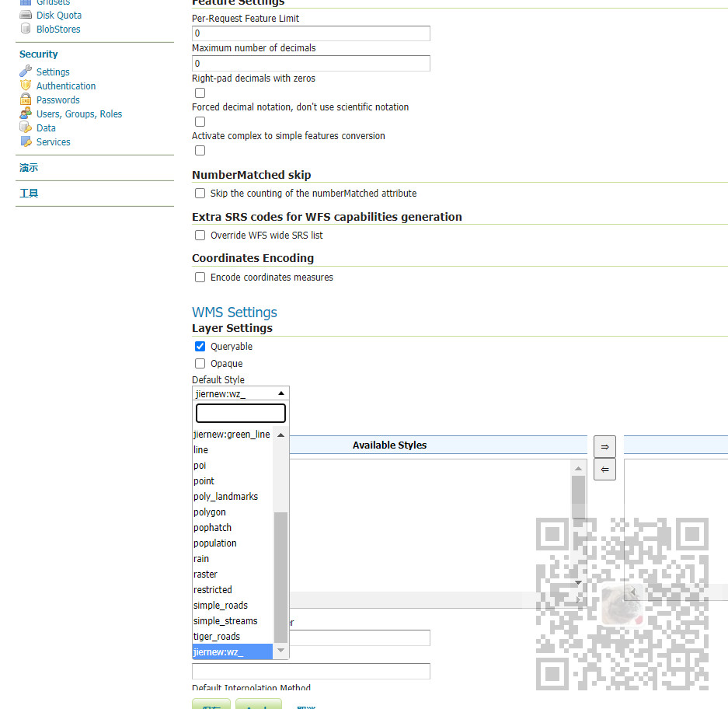The height and width of the screenshot is (709, 728).
Task: Choose simple_streams style option
Action: pos(232,620)
